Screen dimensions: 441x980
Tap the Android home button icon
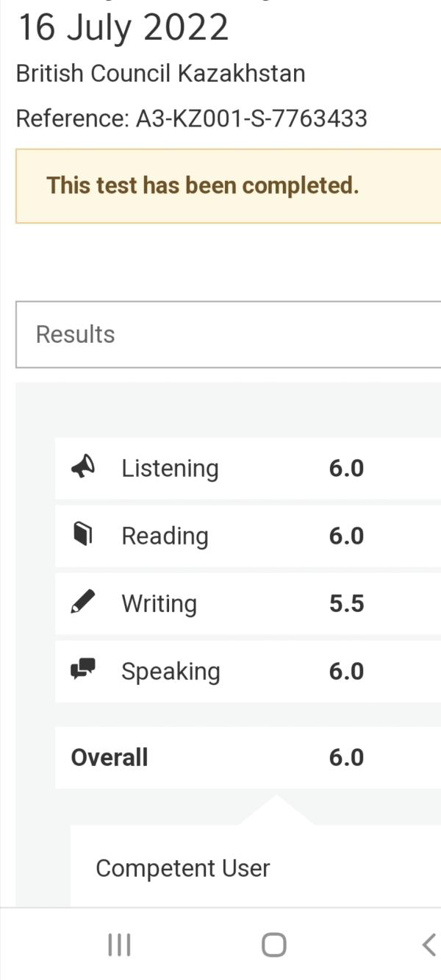[274, 945]
